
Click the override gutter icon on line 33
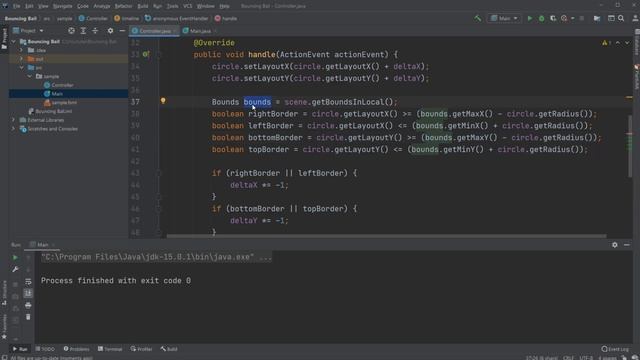click(x=146, y=54)
